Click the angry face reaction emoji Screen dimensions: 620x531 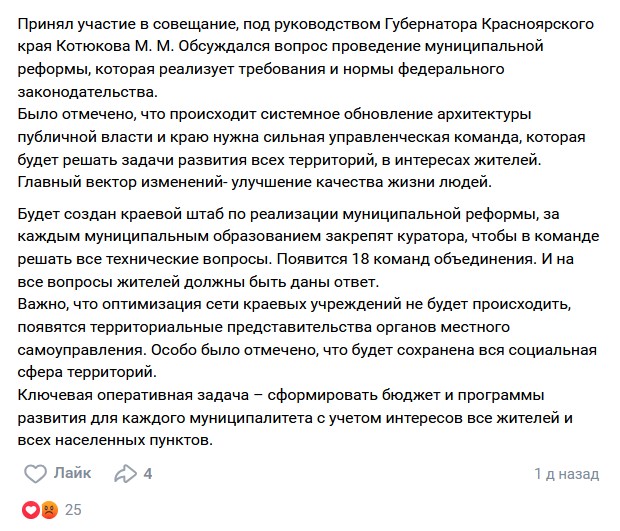tap(46, 509)
